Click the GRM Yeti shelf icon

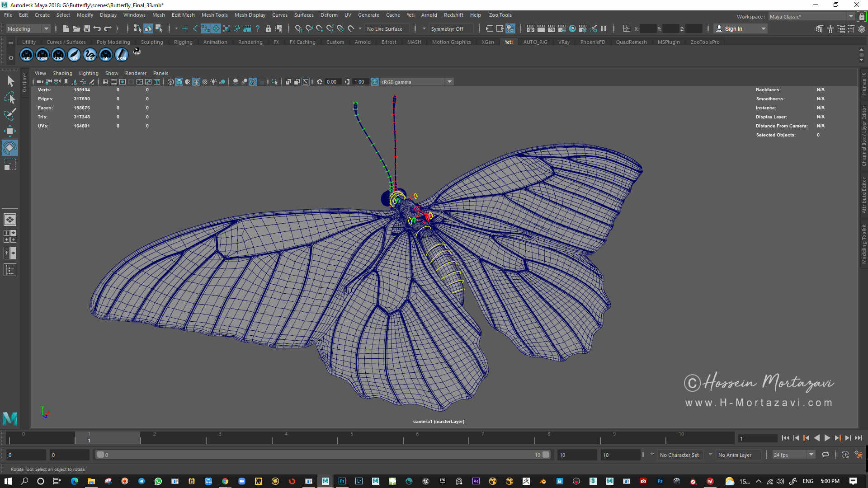122,55
